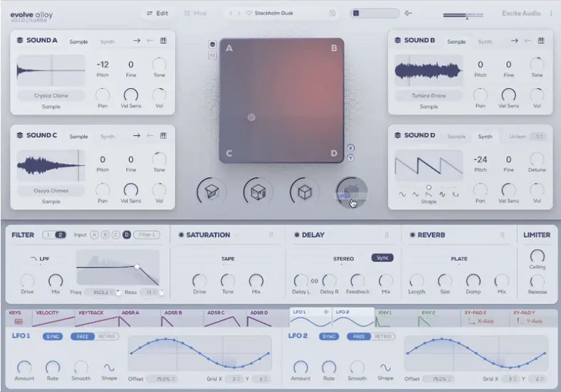
Task: Click the second cube macro knob
Action: [258, 192]
